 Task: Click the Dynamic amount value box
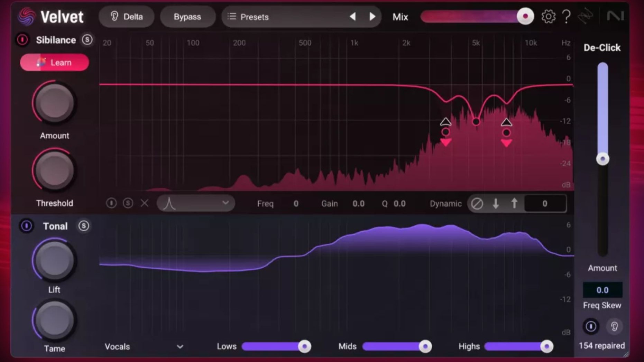pyautogui.click(x=545, y=204)
